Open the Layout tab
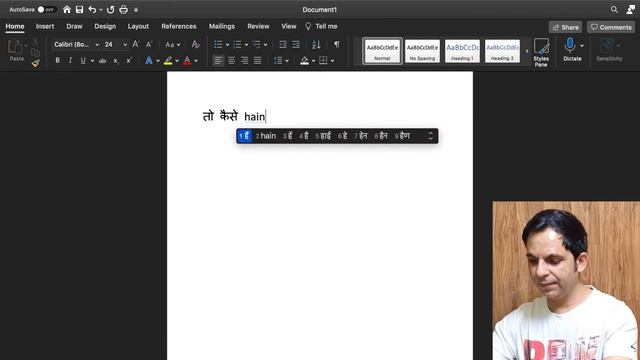 [138, 26]
